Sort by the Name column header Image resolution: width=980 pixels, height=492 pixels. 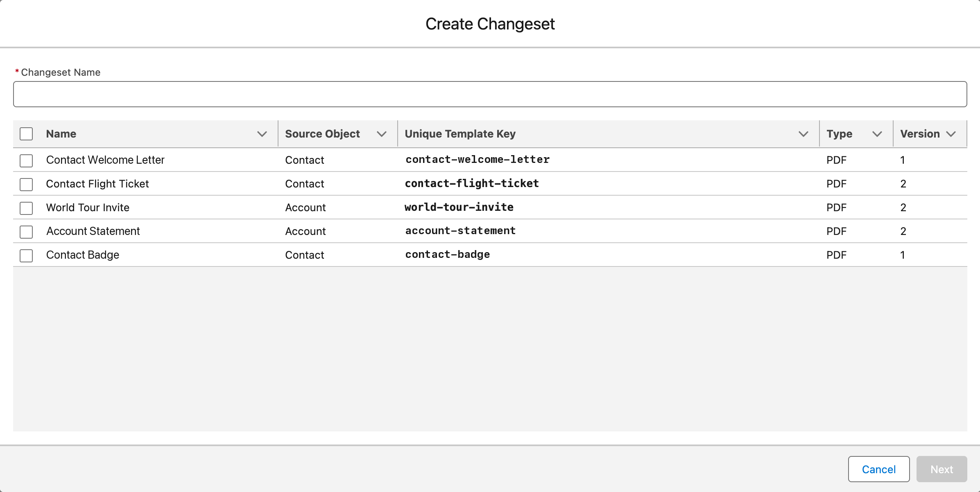coord(61,134)
